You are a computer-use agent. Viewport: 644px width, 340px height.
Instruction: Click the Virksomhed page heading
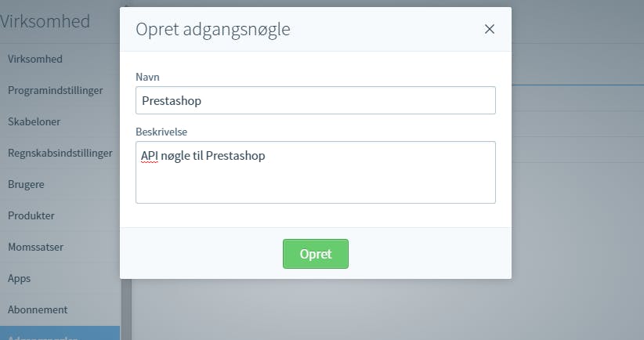[45, 21]
